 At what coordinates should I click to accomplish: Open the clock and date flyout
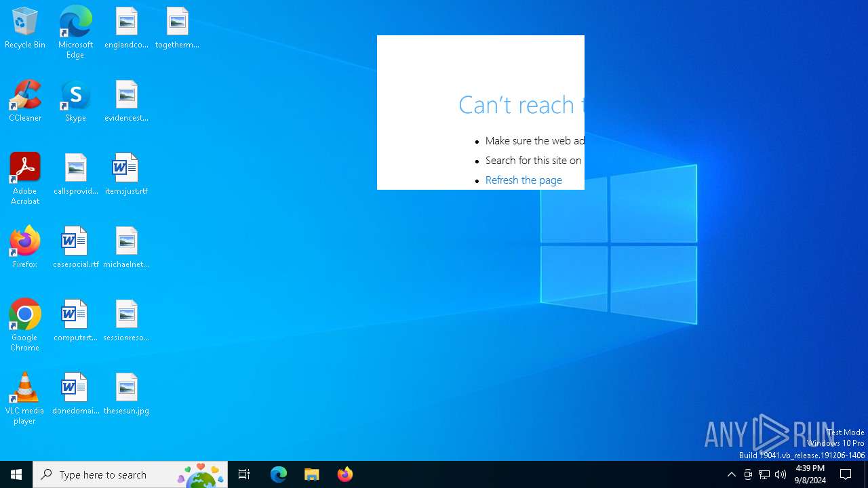coord(810,474)
